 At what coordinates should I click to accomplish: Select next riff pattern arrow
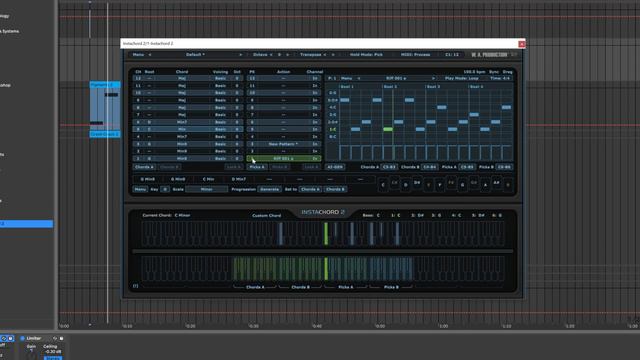click(433, 78)
